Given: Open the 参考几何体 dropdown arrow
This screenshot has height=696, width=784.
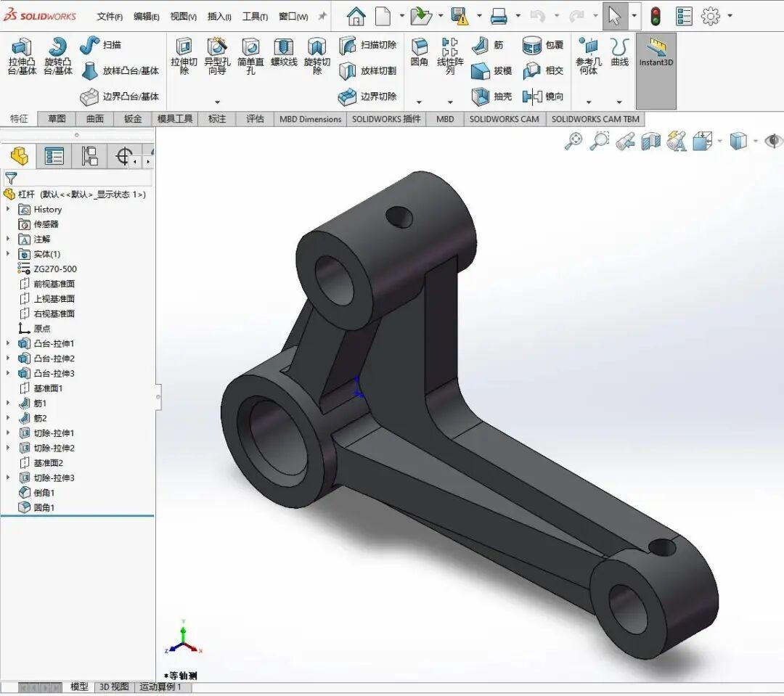Looking at the screenshot, I should tap(589, 102).
